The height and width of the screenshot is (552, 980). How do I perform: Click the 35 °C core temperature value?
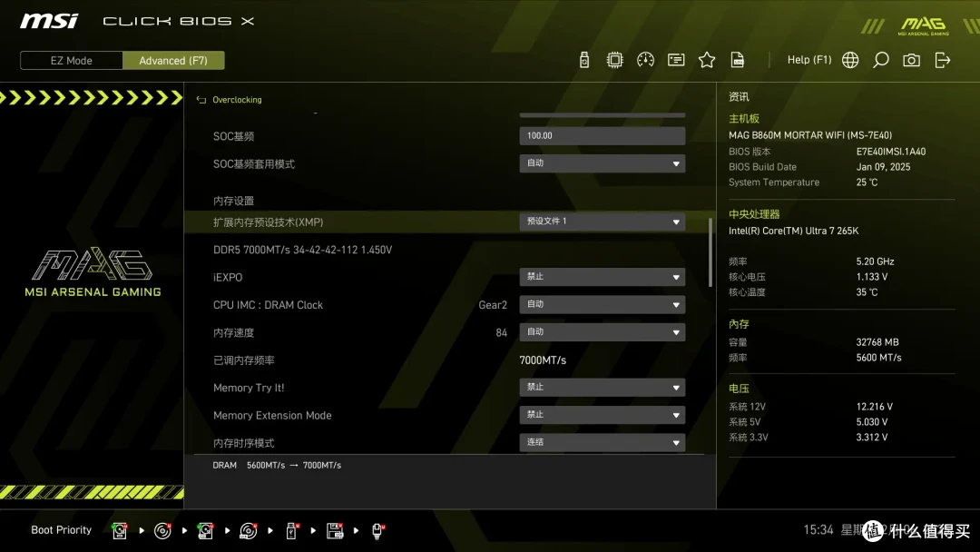(867, 292)
